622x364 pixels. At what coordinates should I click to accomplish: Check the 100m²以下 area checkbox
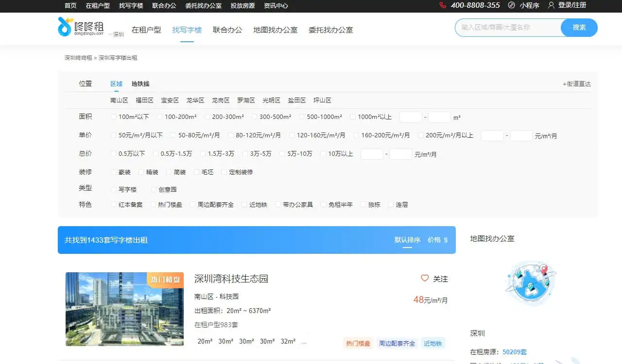click(x=114, y=117)
